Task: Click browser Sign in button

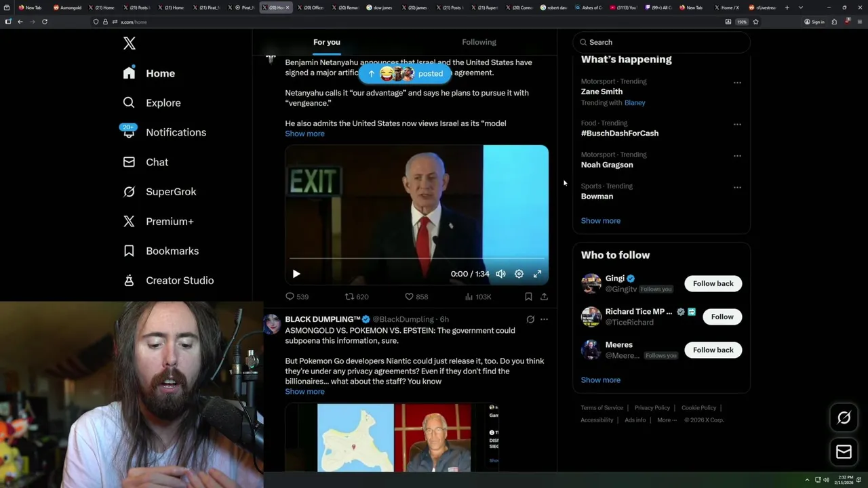Action: coord(814,22)
